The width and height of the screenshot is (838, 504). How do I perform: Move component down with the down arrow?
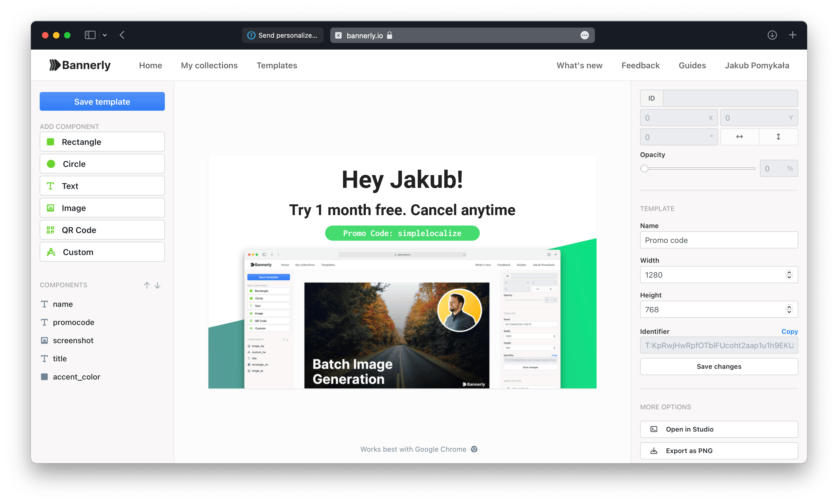[157, 285]
